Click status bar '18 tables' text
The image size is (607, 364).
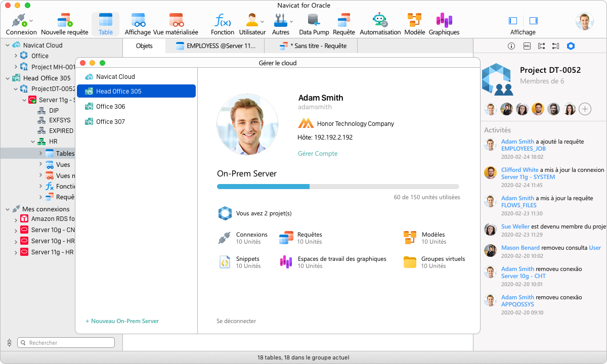(303, 357)
